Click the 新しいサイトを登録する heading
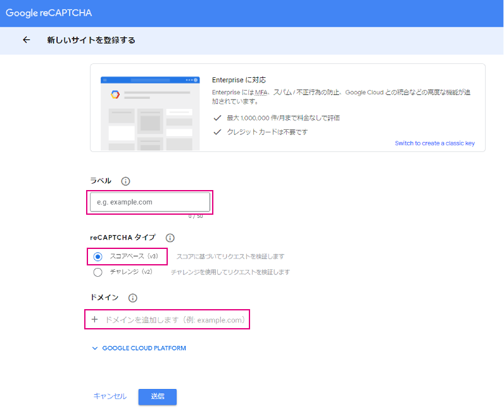504x420 pixels. click(91, 40)
